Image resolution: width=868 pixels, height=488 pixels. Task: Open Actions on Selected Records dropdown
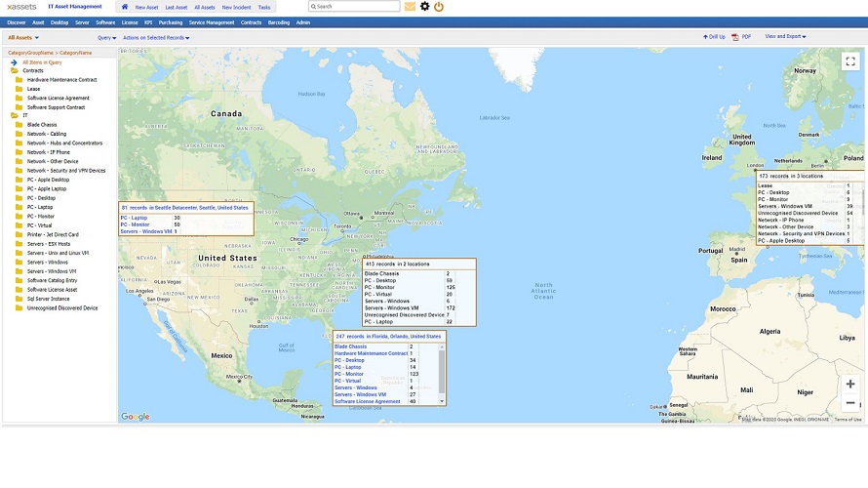(156, 38)
